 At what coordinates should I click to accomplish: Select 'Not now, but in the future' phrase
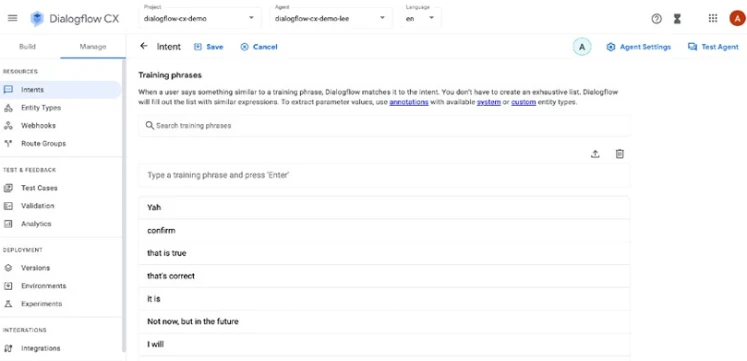tap(385, 321)
